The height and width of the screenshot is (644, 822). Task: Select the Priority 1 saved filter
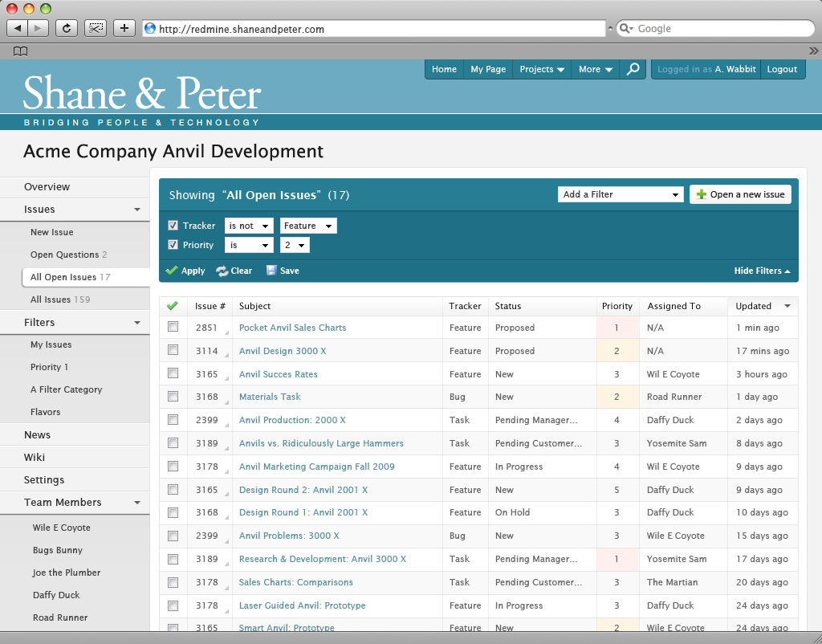(x=49, y=367)
